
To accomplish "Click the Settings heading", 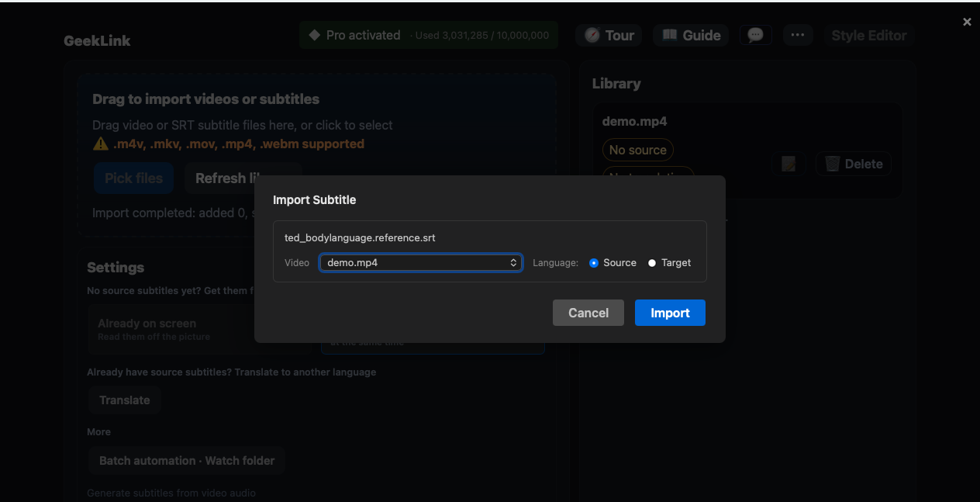I will coord(116,267).
